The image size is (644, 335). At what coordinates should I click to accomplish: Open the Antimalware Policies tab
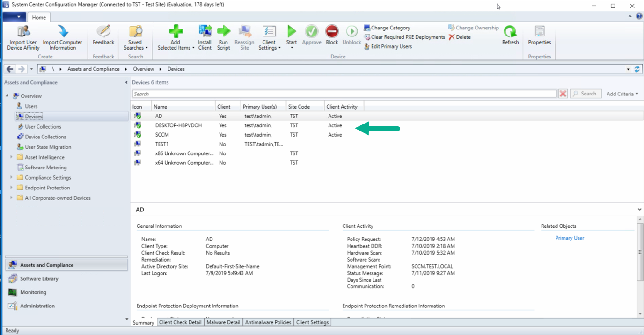(268, 322)
